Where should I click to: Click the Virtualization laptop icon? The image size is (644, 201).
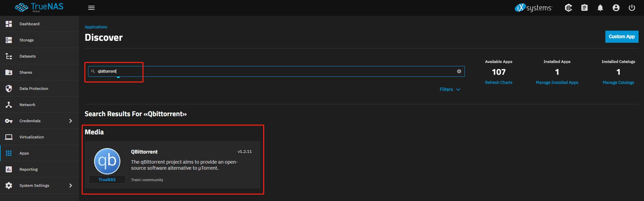9,137
